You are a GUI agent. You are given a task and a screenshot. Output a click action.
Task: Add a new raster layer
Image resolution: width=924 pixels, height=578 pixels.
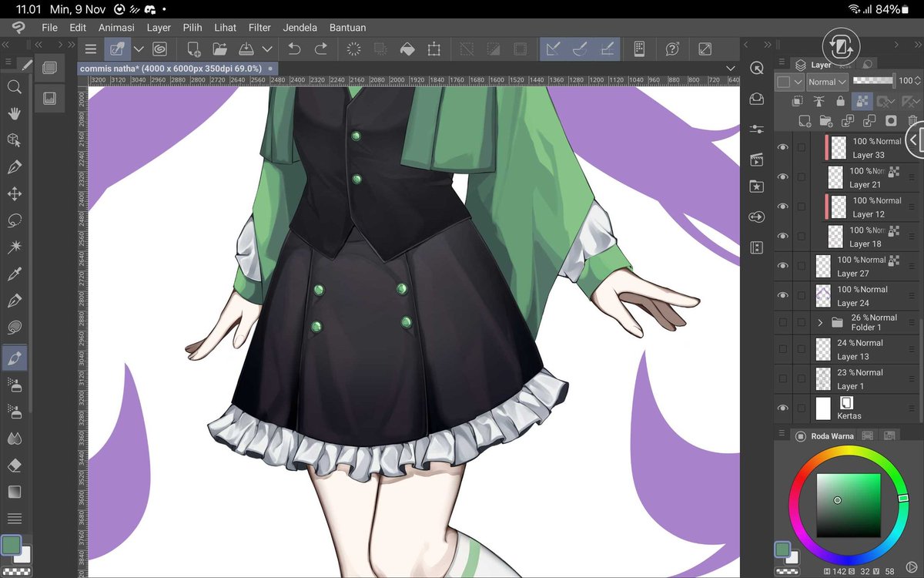point(805,120)
